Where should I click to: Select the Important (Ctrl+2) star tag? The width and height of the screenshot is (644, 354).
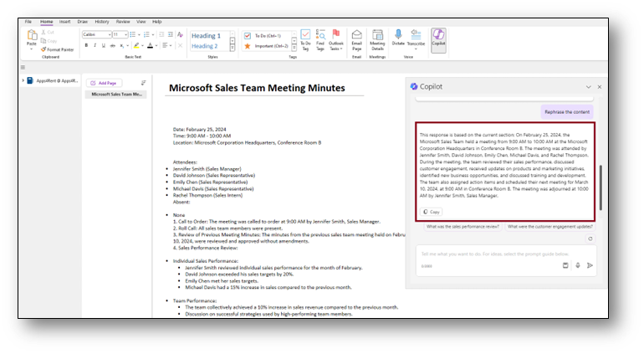point(267,46)
